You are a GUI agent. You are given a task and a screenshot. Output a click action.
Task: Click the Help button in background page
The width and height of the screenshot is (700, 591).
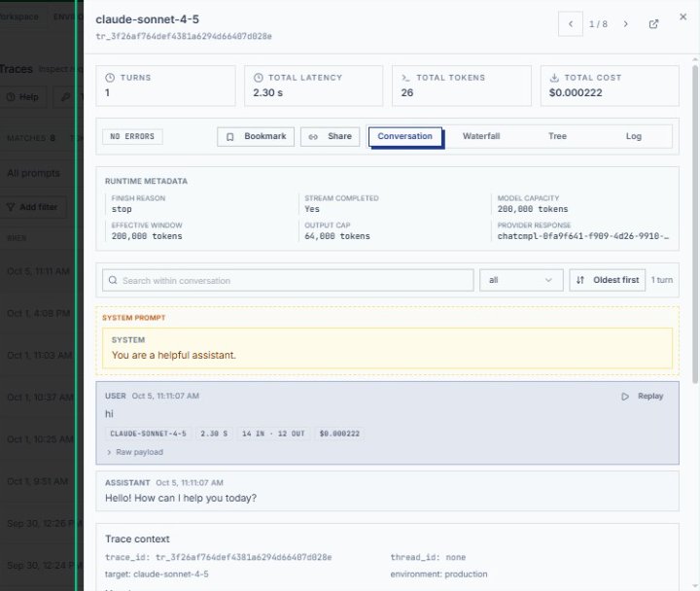pos(23,97)
